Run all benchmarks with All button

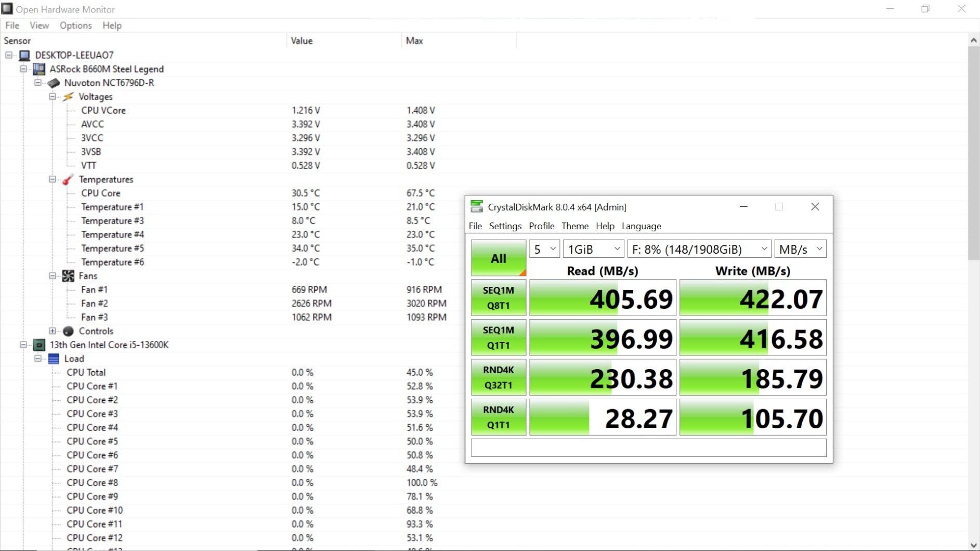[x=498, y=258]
